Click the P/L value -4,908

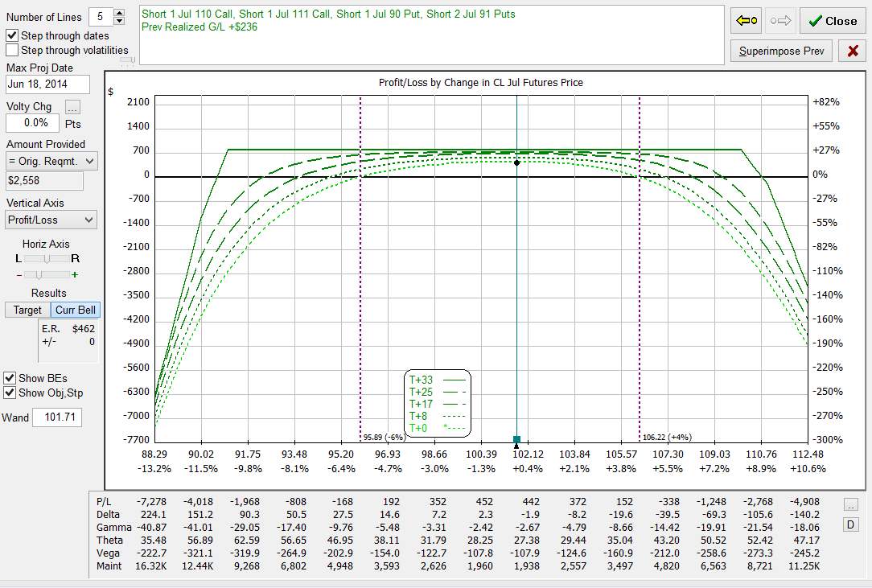click(x=804, y=502)
